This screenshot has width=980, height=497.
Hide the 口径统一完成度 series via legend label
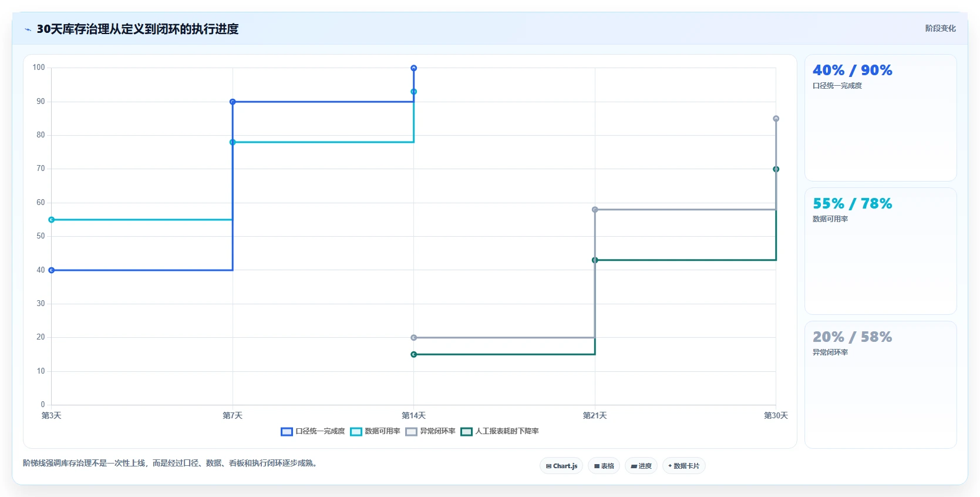click(x=320, y=431)
